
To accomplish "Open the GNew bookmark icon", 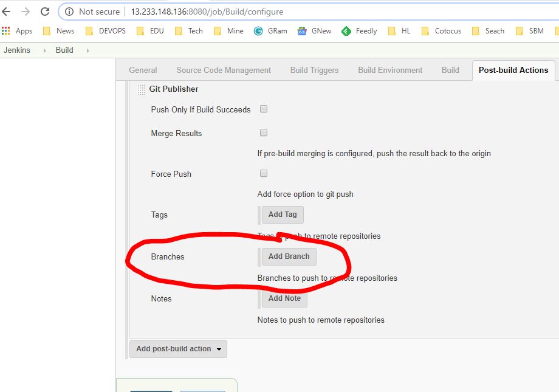I will [x=302, y=31].
